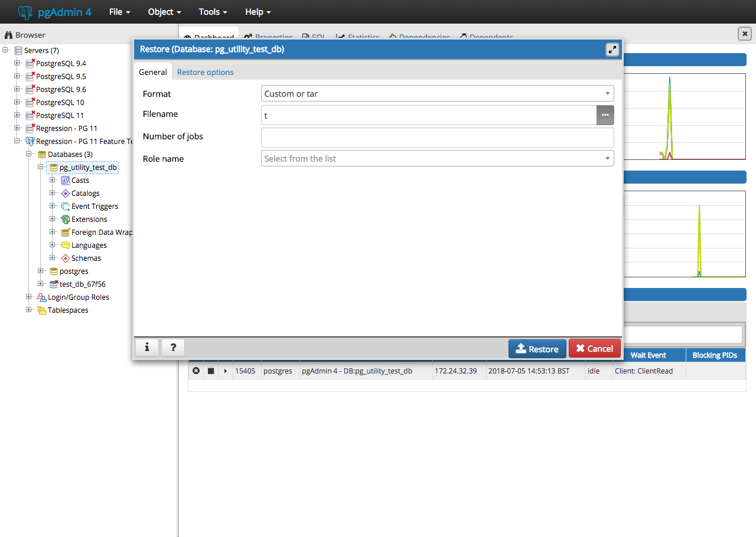Click the Filename browse ellipsis button
The height and width of the screenshot is (537, 756).
pos(605,115)
